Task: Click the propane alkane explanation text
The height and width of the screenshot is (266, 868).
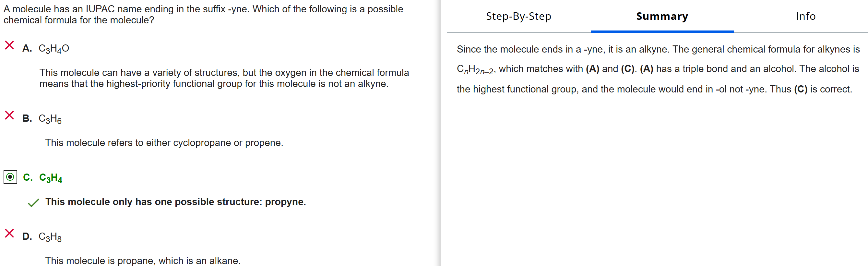Action: 143,260
